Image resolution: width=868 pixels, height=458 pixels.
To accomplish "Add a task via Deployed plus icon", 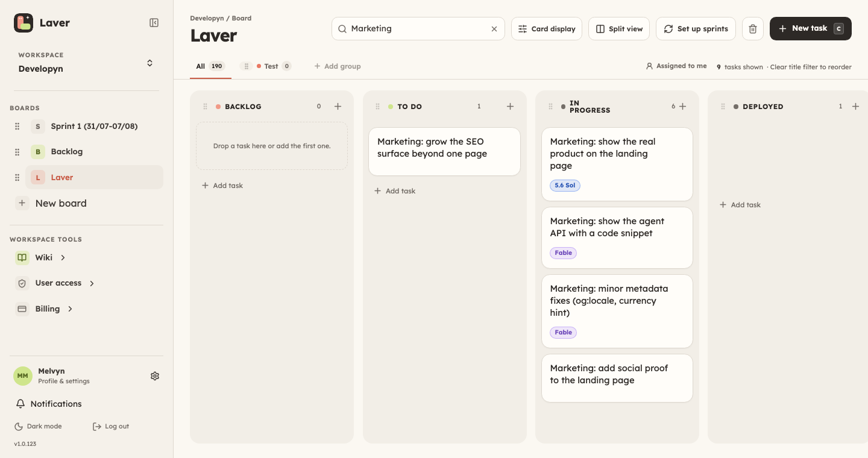I will (855, 107).
